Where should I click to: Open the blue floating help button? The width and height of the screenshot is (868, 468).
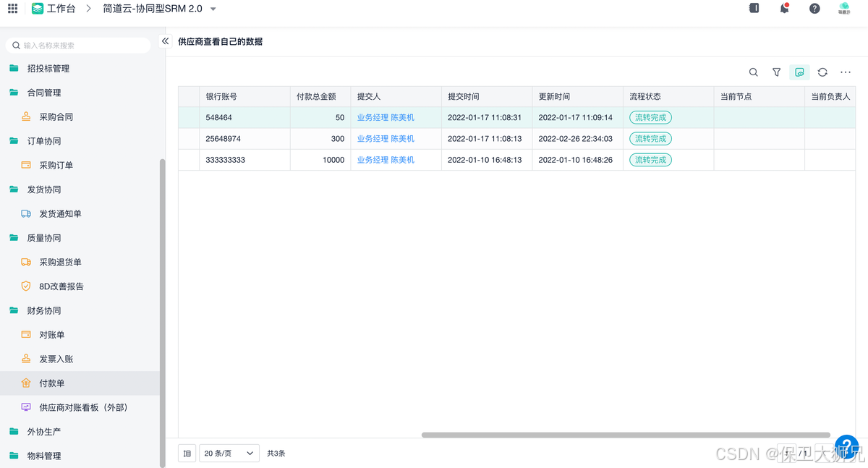point(846,446)
